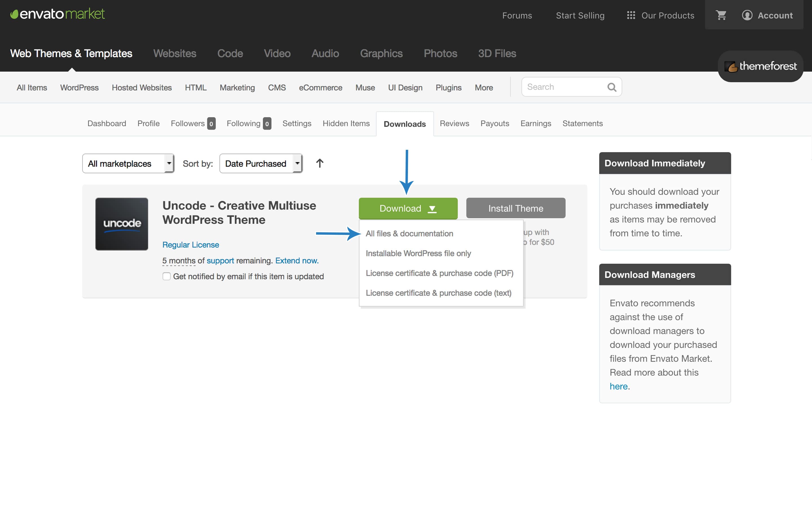
Task: Open the Plugins category
Action: coord(448,88)
